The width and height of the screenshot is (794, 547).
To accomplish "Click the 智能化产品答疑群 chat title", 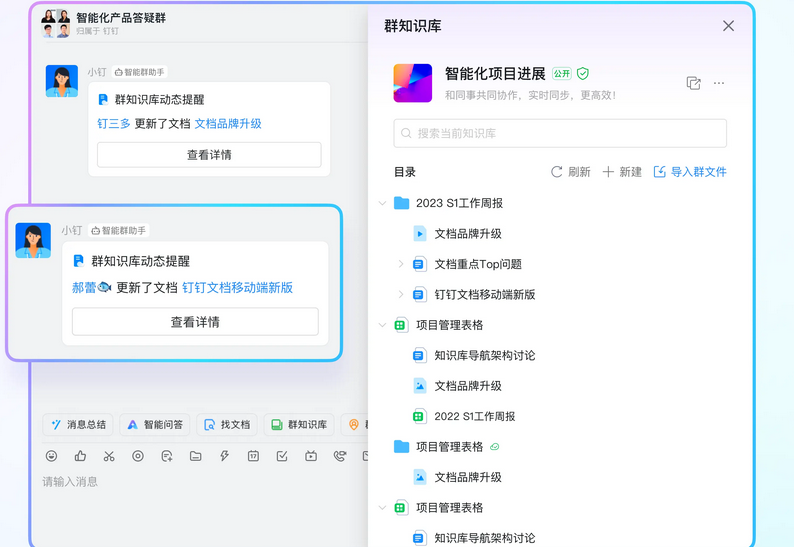I will click(x=121, y=18).
